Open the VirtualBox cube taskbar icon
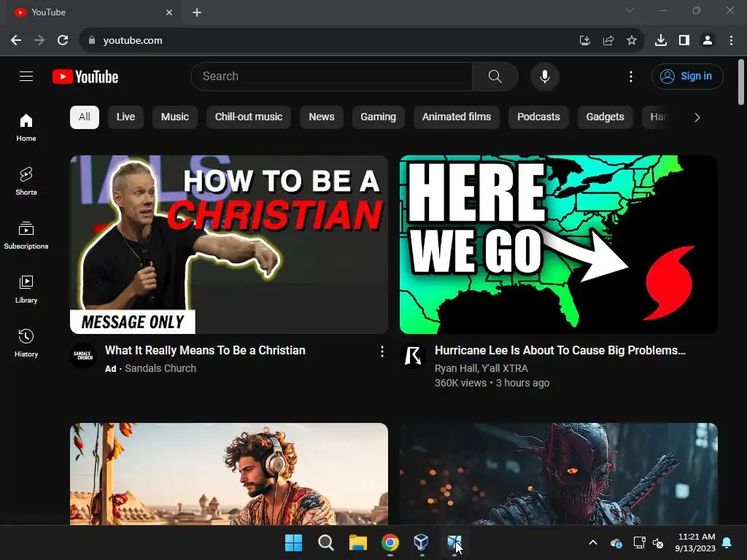The height and width of the screenshot is (560, 747). 421,542
